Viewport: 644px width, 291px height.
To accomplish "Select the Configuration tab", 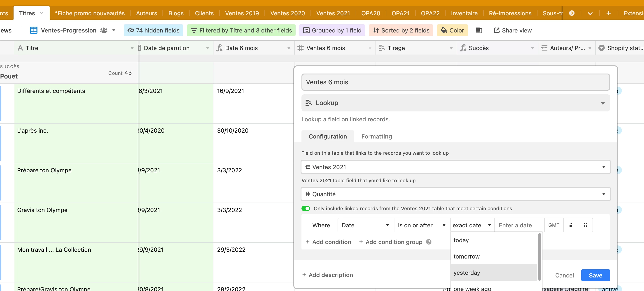I will tap(327, 136).
